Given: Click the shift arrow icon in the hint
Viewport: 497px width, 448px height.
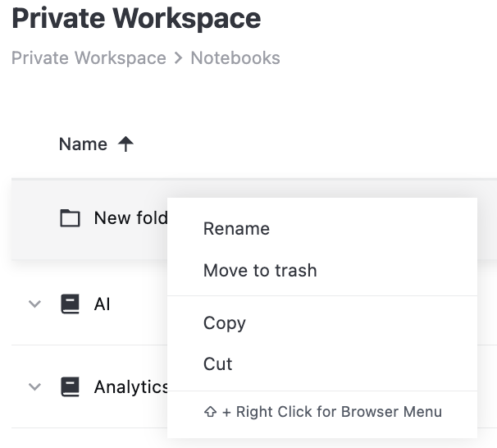Looking at the screenshot, I should pos(210,412).
